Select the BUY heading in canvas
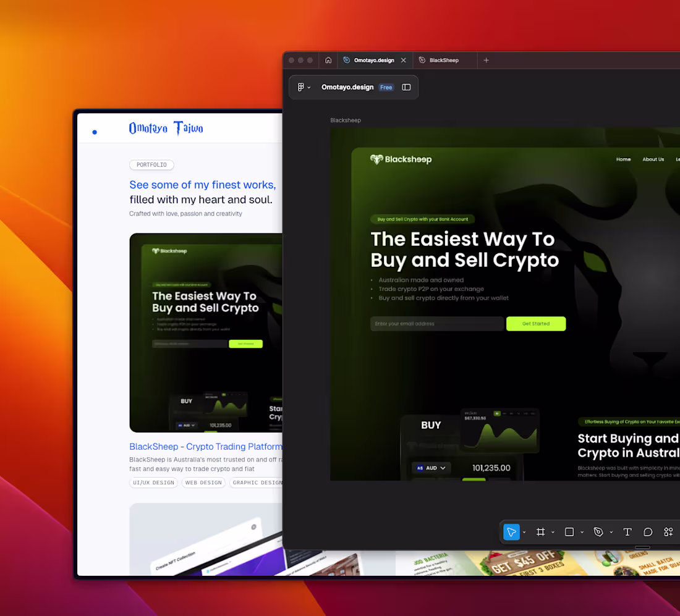 pos(431,425)
